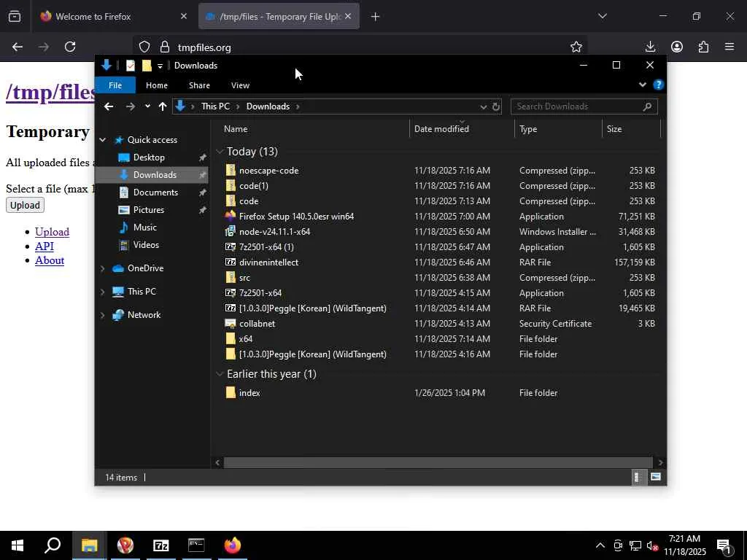Screen dimensions: 747x560
Task: Click Explorer up-one-level arrow
Action: tap(163, 106)
